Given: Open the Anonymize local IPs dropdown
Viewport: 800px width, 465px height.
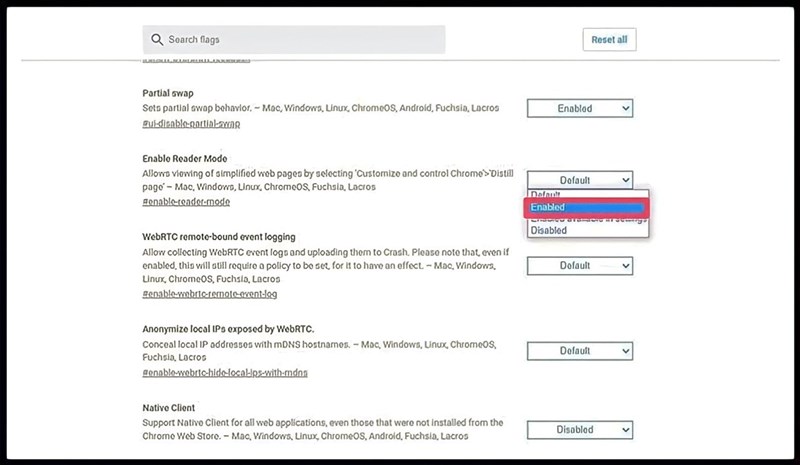Looking at the screenshot, I should coord(580,351).
